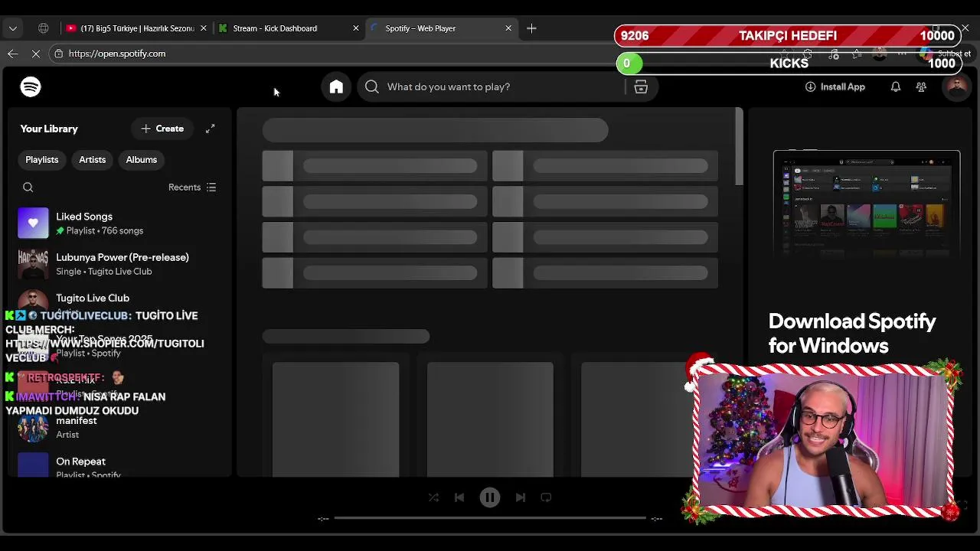Viewport: 980px width, 551px height.
Task: Click the Spotify logo
Action: coord(31,86)
